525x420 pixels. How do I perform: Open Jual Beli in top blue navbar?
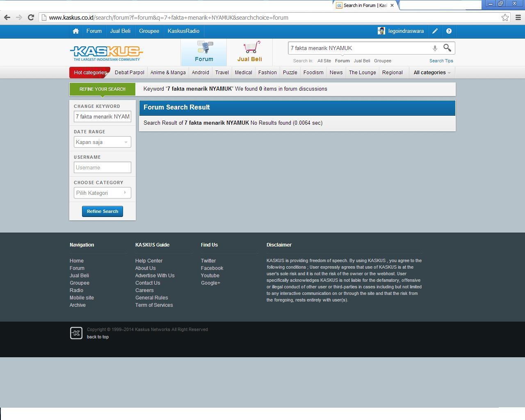point(120,31)
